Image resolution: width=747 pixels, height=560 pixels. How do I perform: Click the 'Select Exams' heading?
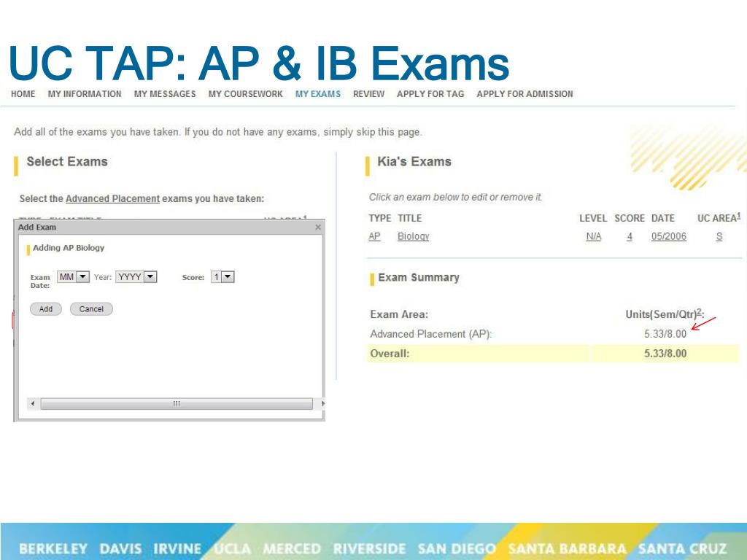[x=67, y=161]
